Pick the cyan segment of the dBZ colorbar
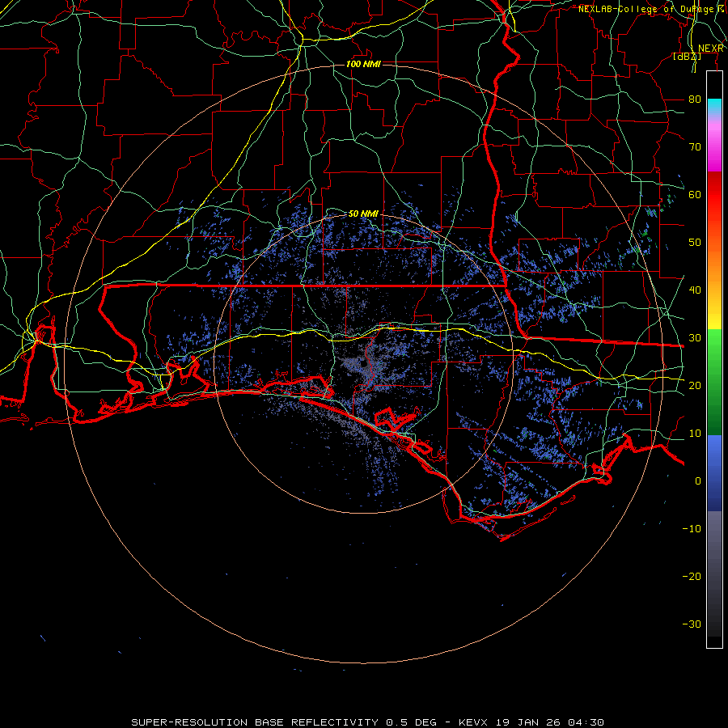The image size is (728, 728). (714, 107)
